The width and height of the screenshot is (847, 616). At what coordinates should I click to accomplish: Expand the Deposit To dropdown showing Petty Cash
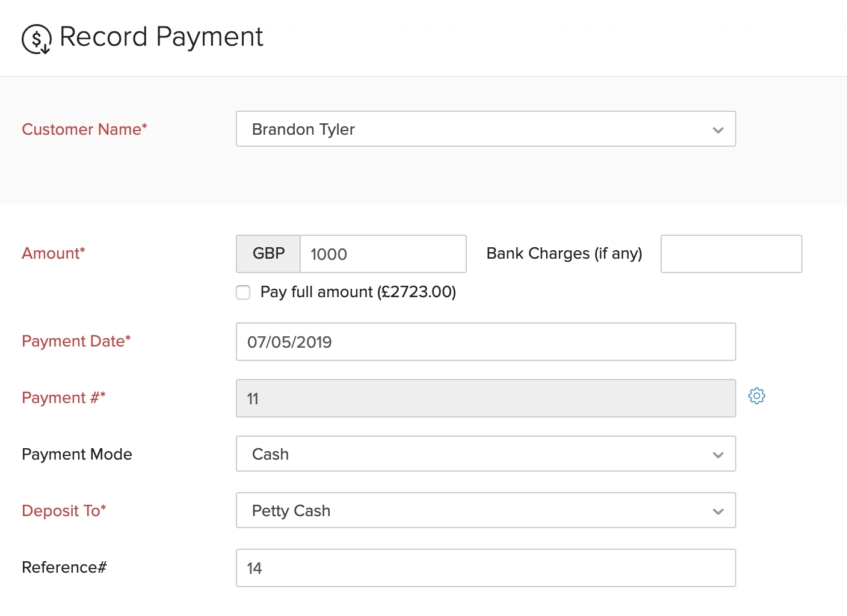click(485, 511)
